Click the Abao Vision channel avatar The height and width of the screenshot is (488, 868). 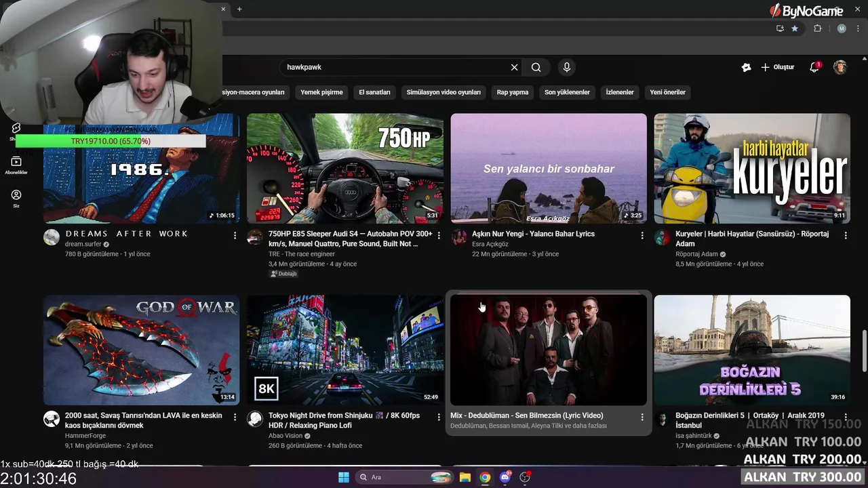[x=255, y=419]
